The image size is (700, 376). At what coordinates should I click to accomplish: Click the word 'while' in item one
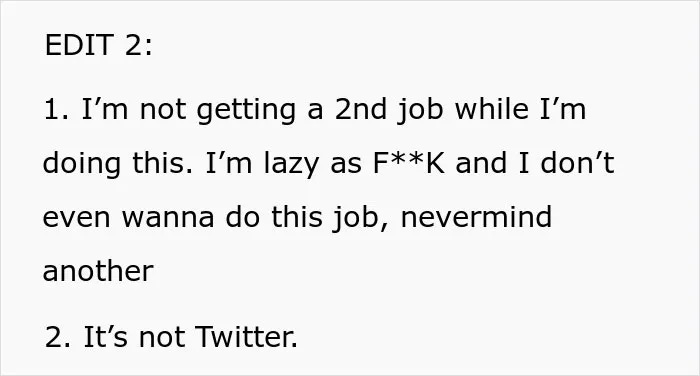tap(492, 109)
